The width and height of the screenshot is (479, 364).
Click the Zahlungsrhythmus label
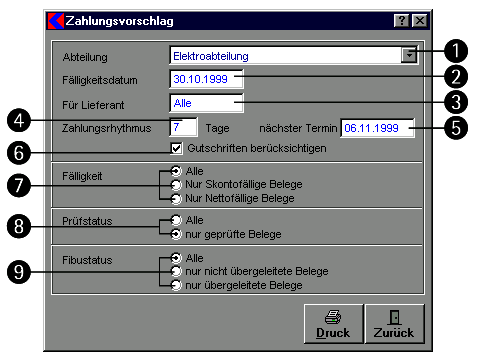click(x=107, y=128)
